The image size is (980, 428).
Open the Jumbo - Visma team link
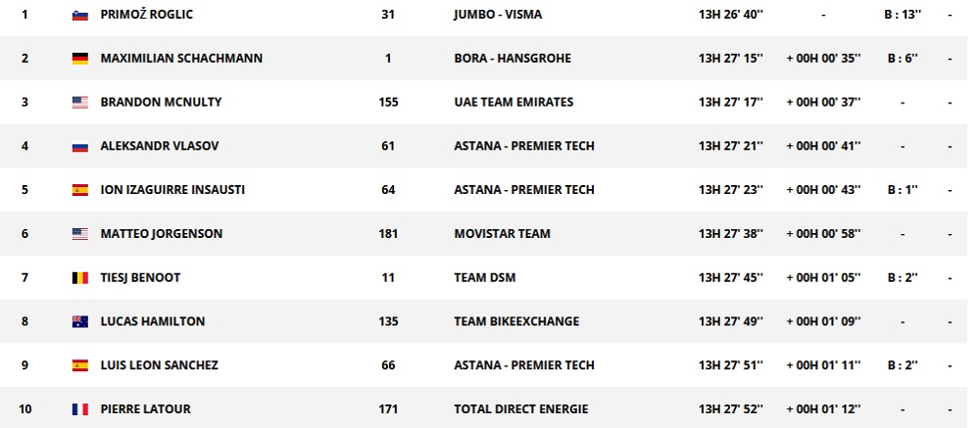(498, 15)
